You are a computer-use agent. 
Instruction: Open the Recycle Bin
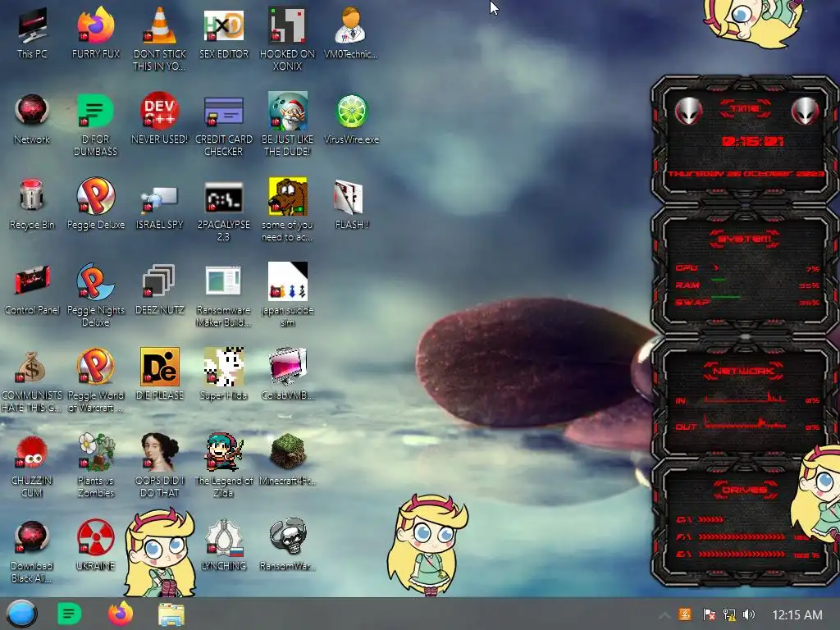click(32, 204)
